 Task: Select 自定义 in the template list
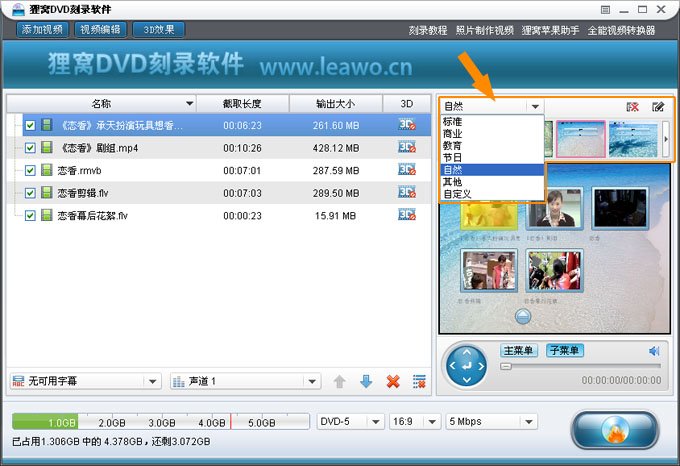pos(493,194)
